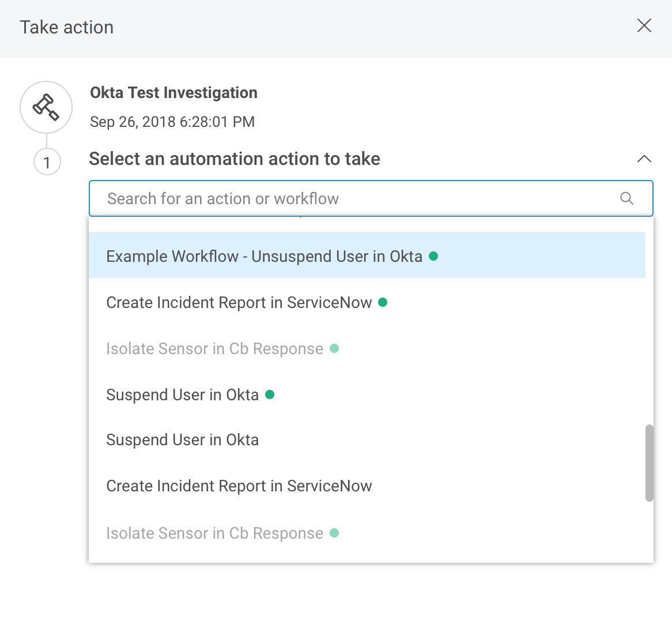Viewport: 672px width, 624px height.
Task: Collapse the automation action section chevron
Action: (644, 159)
